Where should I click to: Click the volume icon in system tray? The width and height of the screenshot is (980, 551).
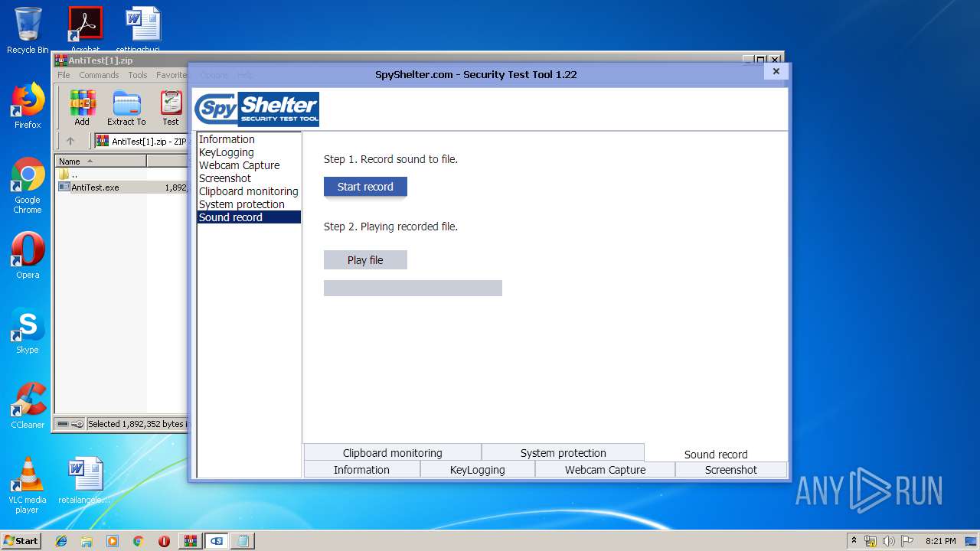pos(888,541)
